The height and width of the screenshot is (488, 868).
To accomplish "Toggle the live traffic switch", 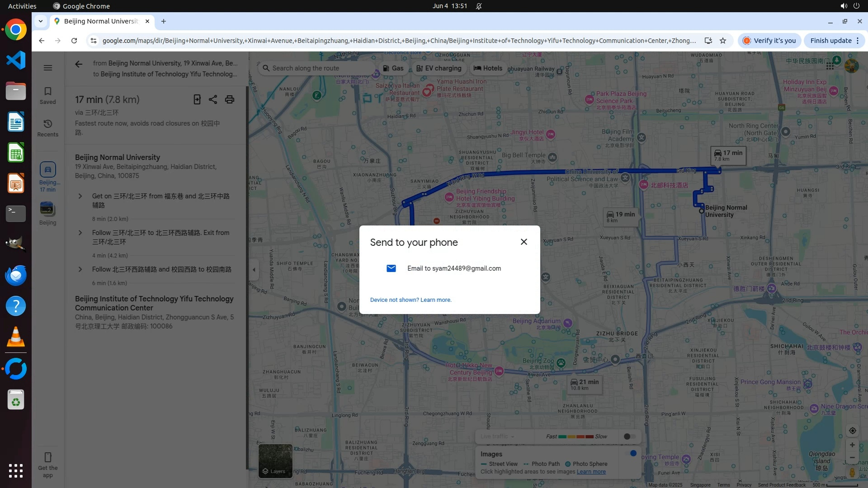I will click(x=629, y=436).
